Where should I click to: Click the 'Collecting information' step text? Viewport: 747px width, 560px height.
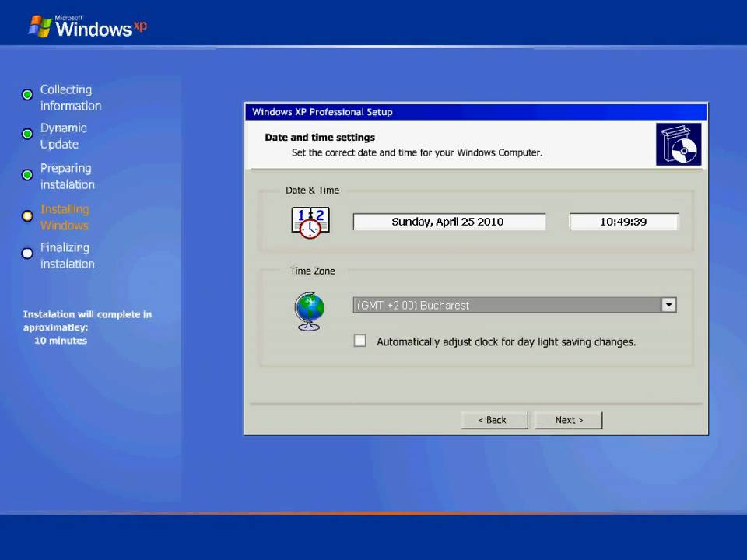click(71, 98)
